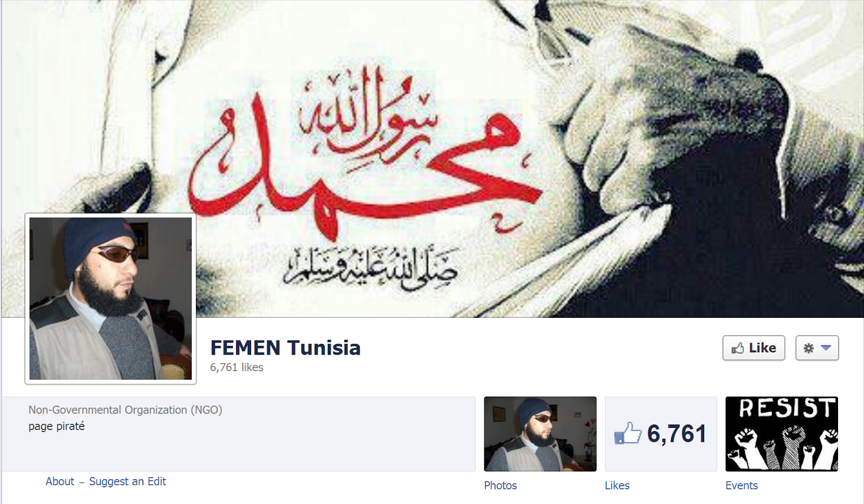864x504 pixels.
Task: Click the large blue thumbs-up Likes icon
Action: click(627, 433)
